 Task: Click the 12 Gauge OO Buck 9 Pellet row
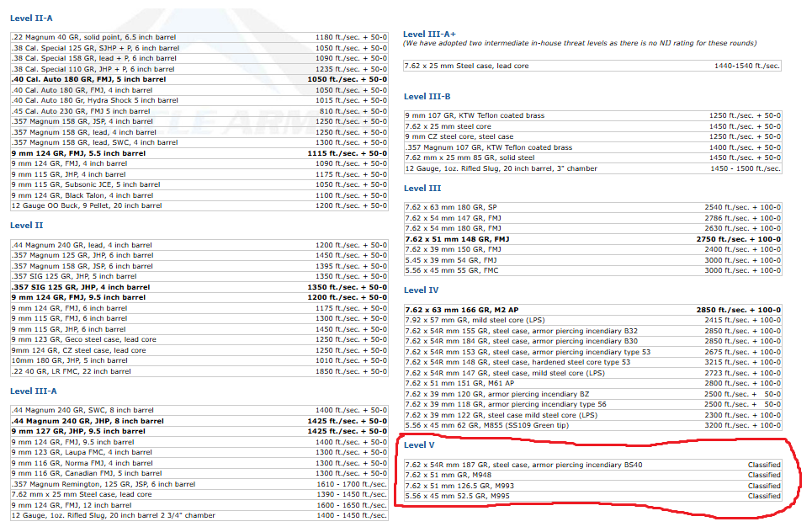(x=199, y=205)
